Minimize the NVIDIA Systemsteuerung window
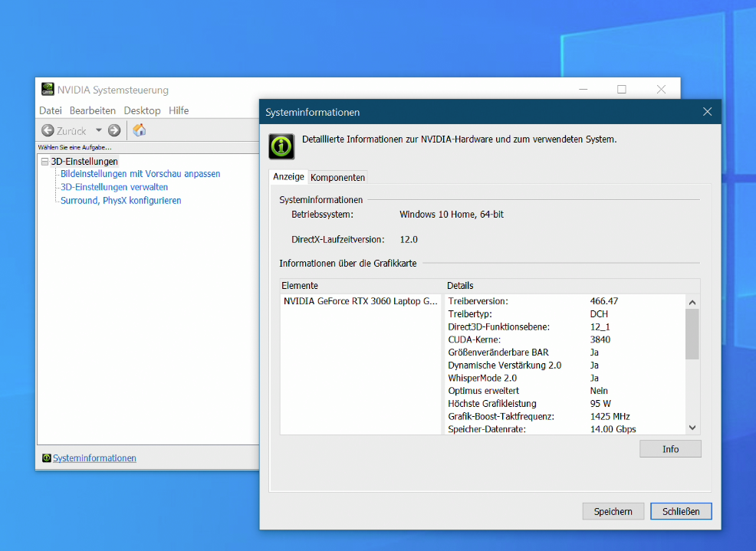 click(583, 89)
